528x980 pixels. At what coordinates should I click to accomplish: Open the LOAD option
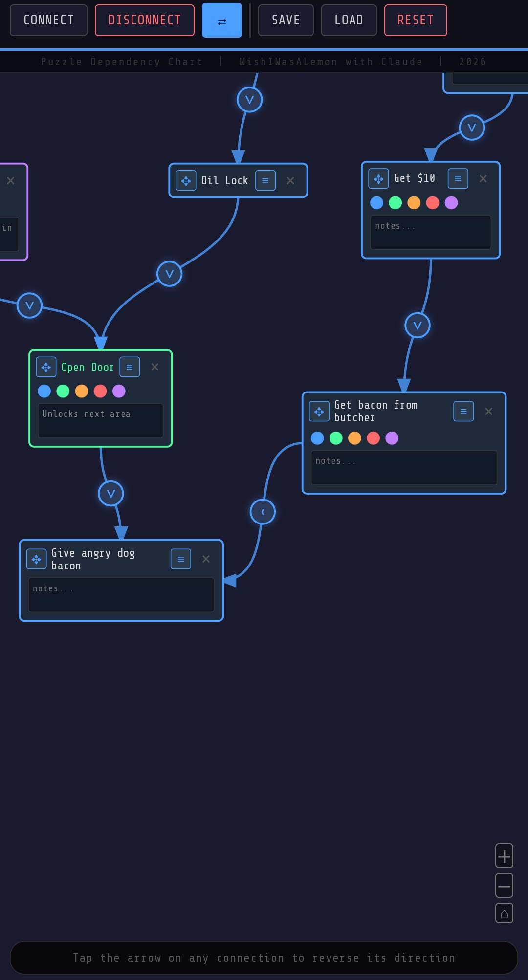point(349,20)
